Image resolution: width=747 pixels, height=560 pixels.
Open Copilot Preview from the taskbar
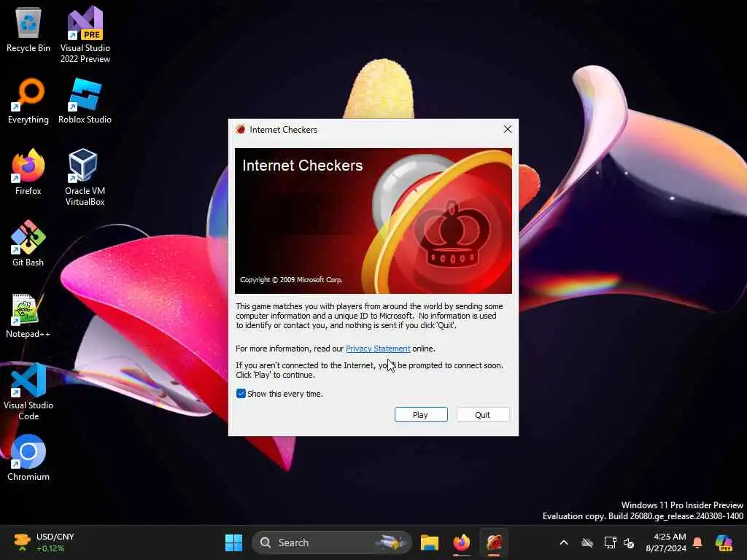tap(724, 542)
